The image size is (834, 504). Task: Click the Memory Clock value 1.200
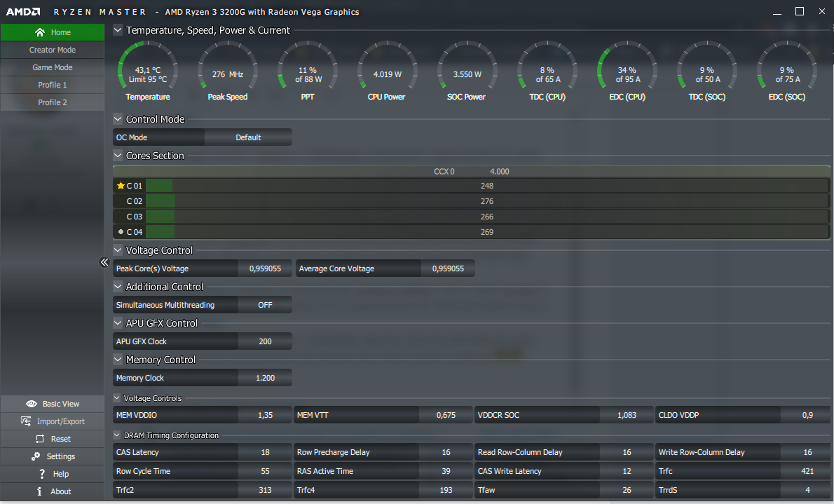pos(265,378)
